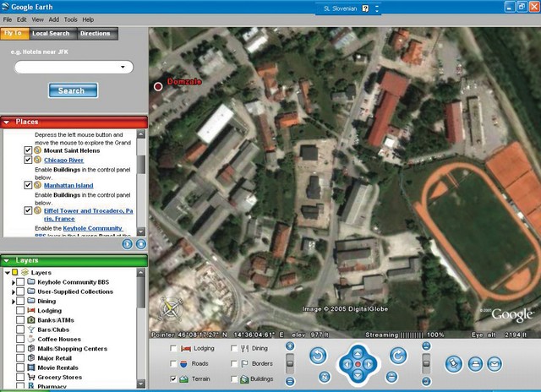Uncheck Manhattan Island place
Screen dimensions: 541x392
click(x=28, y=185)
